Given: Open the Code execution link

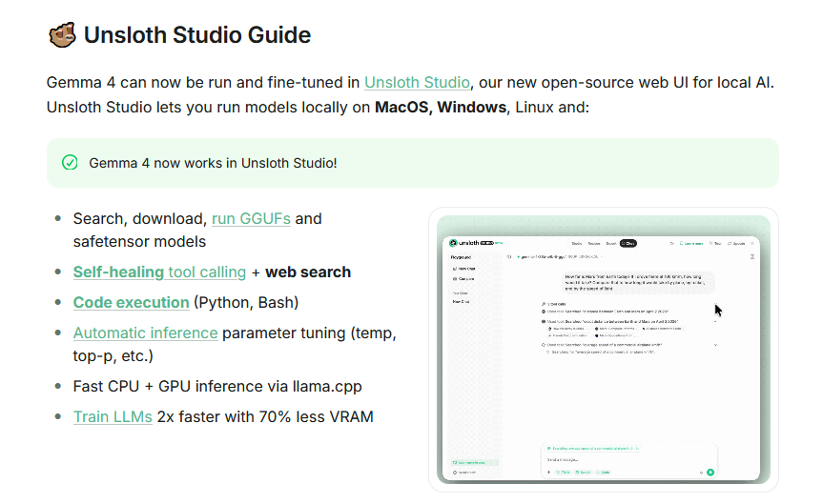Looking at the screenshot, I should [x=132, y=303].
